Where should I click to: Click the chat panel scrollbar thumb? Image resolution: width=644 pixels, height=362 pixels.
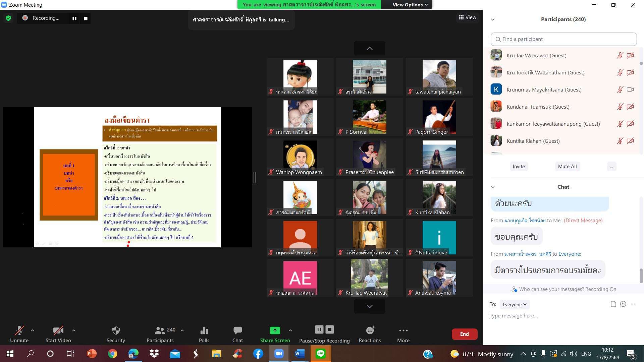tap(641, 276)
